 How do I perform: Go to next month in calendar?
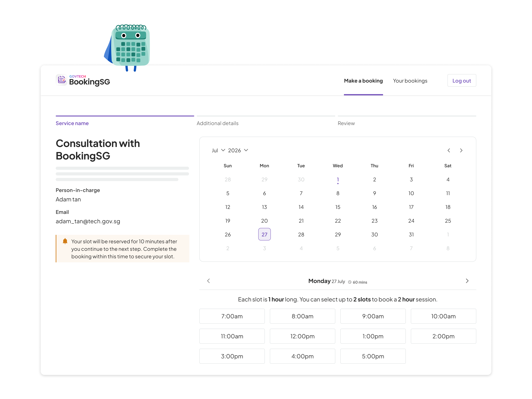click(x=461, y=151)
